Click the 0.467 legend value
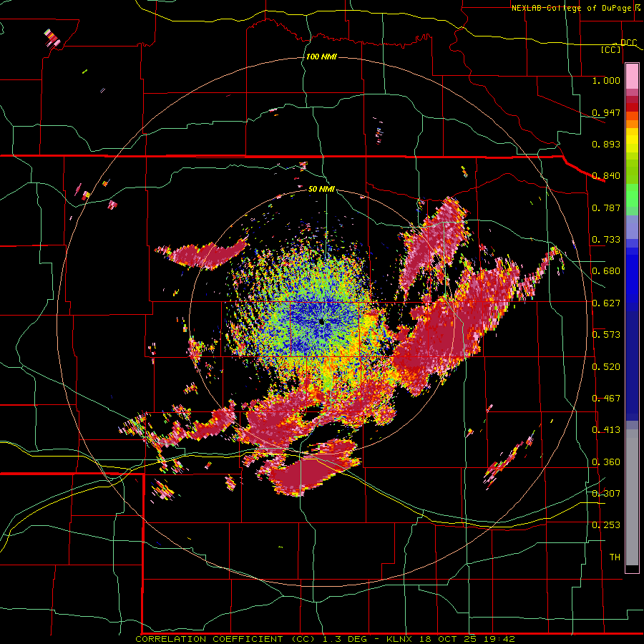644x644 pixels. [x=606, y=399]
